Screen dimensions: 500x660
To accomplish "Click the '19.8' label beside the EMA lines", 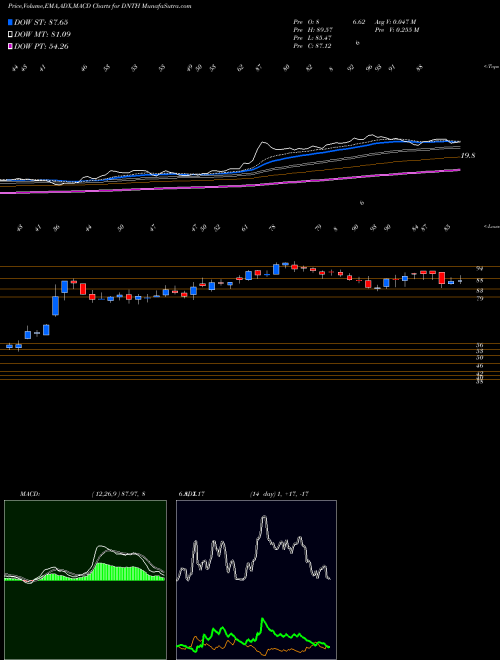I will coord(468,156).
